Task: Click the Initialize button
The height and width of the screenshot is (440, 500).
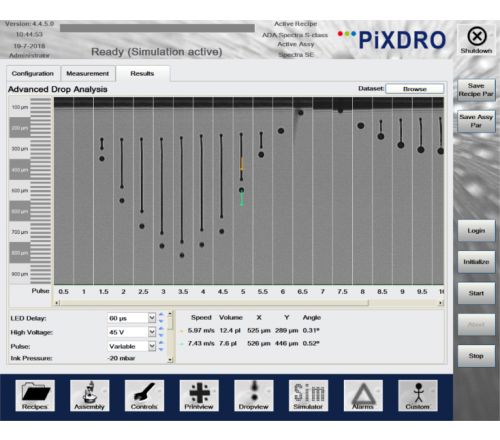Action: point(476,262)
